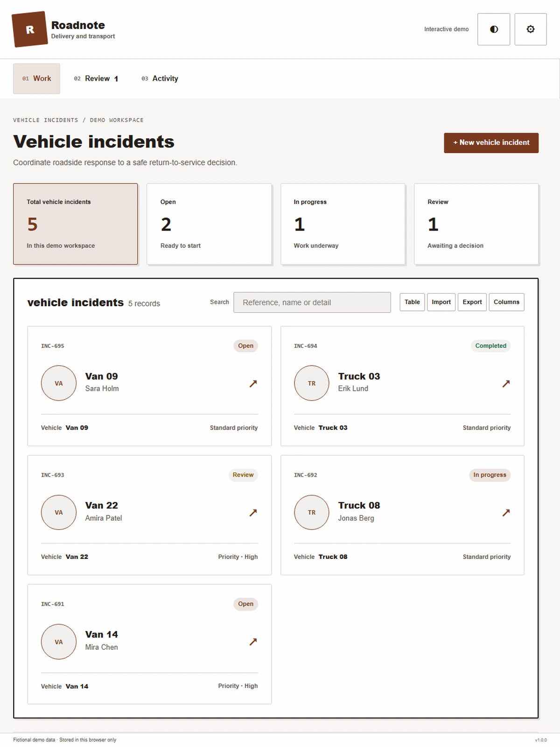Switch to the Work tab
The image size is (560, 747).
tap(36, 78)
